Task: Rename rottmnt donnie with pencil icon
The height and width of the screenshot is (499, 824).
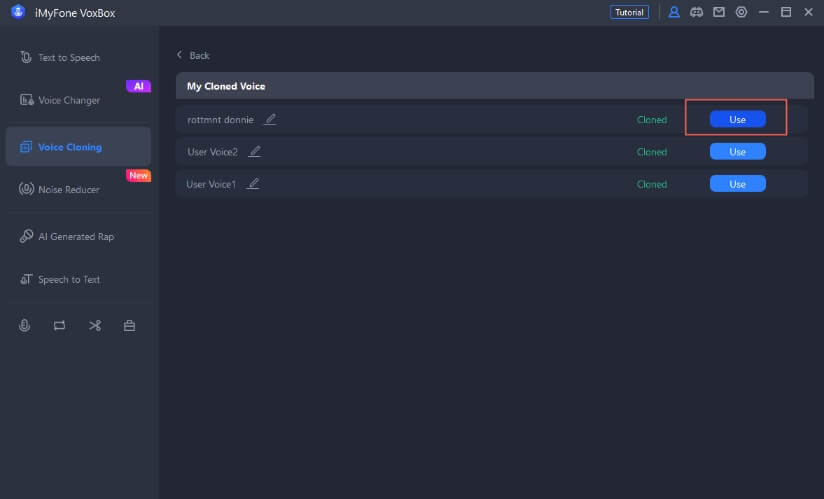Action: pyautogui.click(x=270, y=119)
